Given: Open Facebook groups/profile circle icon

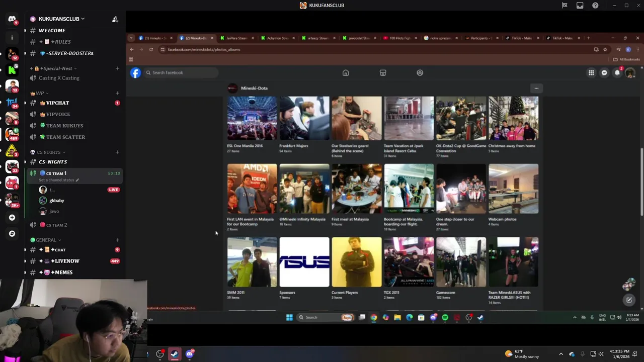Looking at the screenshot, I should 420,73.
